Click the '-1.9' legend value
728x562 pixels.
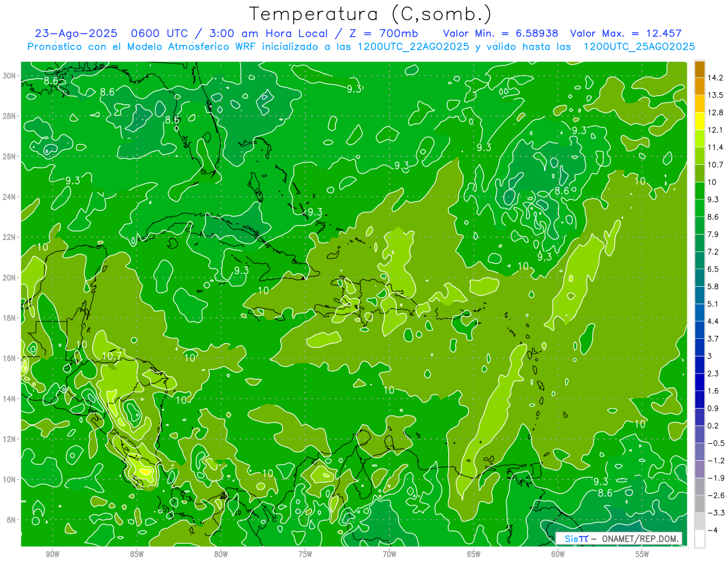tap(715, 478)
